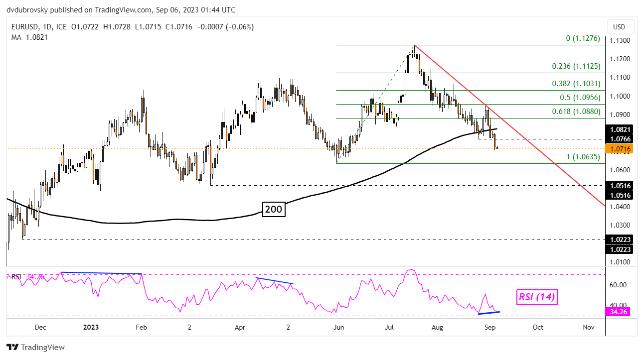Click the 1.0766 price level tag

pyautogui.click(x=620, y=139)
